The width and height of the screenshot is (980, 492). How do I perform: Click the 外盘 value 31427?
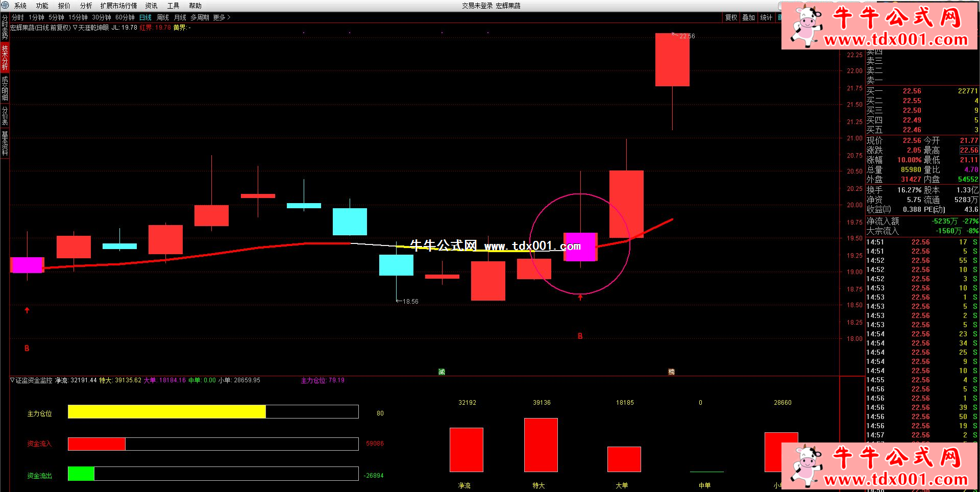(911, 179)
